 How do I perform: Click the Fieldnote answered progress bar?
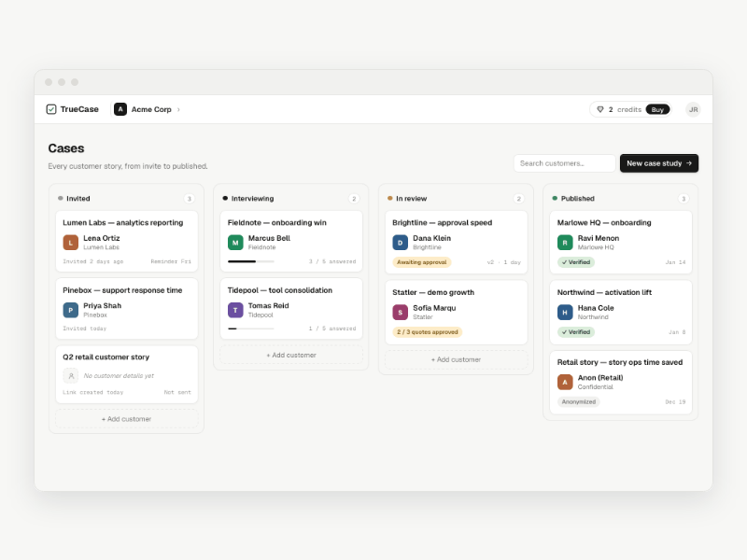[251, 261]
